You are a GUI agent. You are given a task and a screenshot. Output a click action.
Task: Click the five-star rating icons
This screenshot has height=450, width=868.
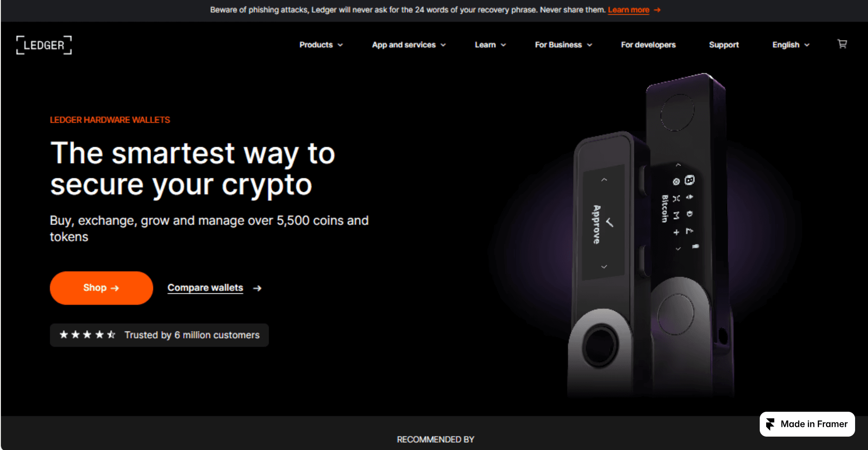pyautogui.click(x=88, y=335)
